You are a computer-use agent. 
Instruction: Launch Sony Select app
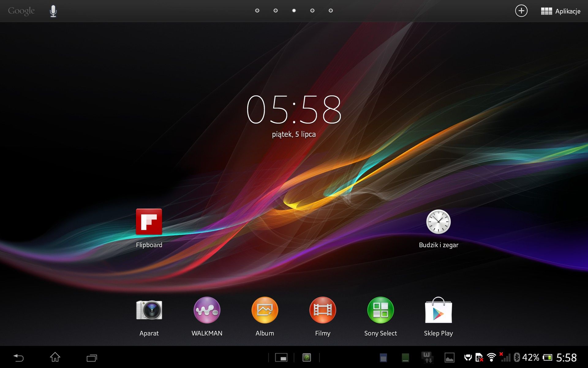(380, 310)
